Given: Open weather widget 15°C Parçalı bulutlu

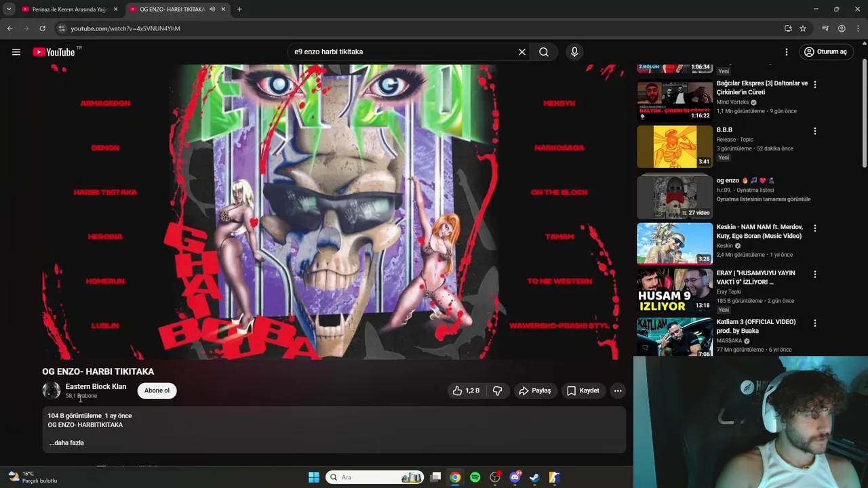Looking at the screenshot, I should pos(32,477).
